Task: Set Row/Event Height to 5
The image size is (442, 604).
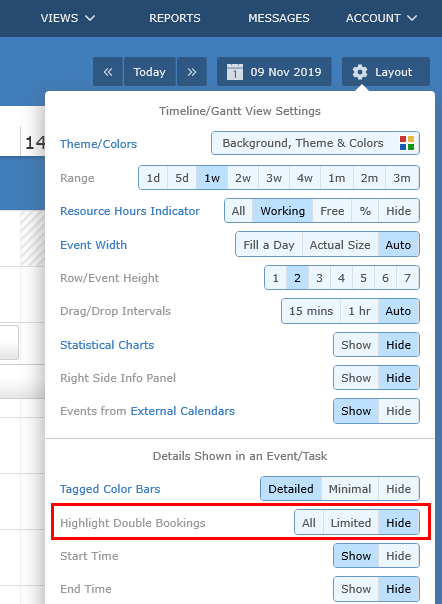Action: [363, 278]
